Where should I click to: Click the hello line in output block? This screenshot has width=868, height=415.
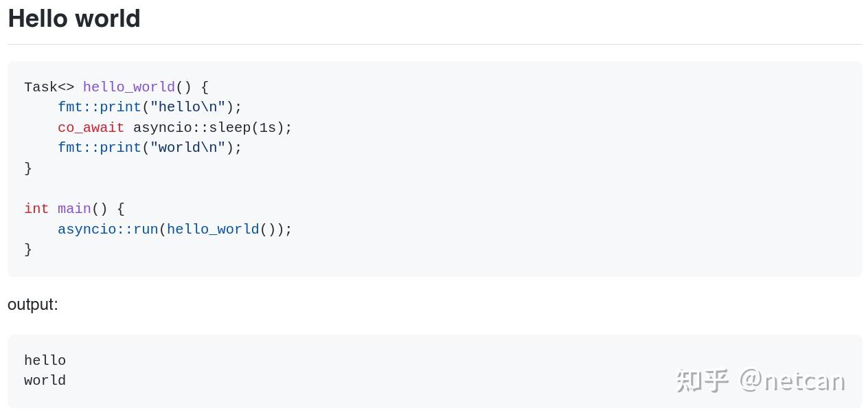pyautogui.click(x=45, y=360)
